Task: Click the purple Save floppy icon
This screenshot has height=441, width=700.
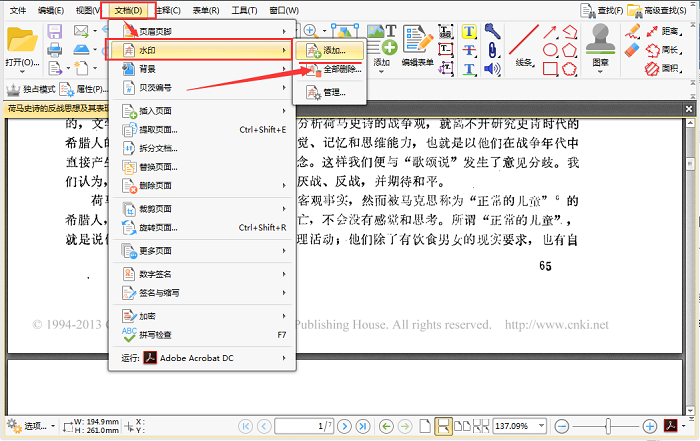Action: point(54,31)
